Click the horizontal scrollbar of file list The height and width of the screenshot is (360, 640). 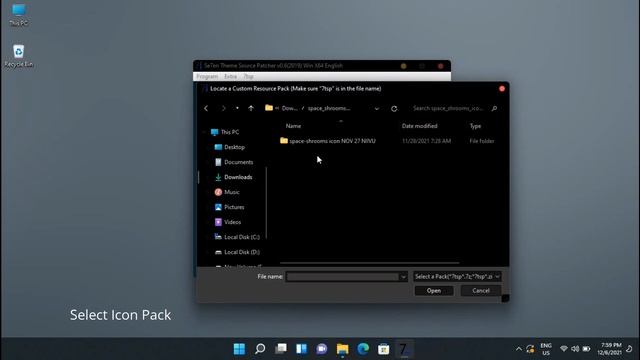click(369, 263)
